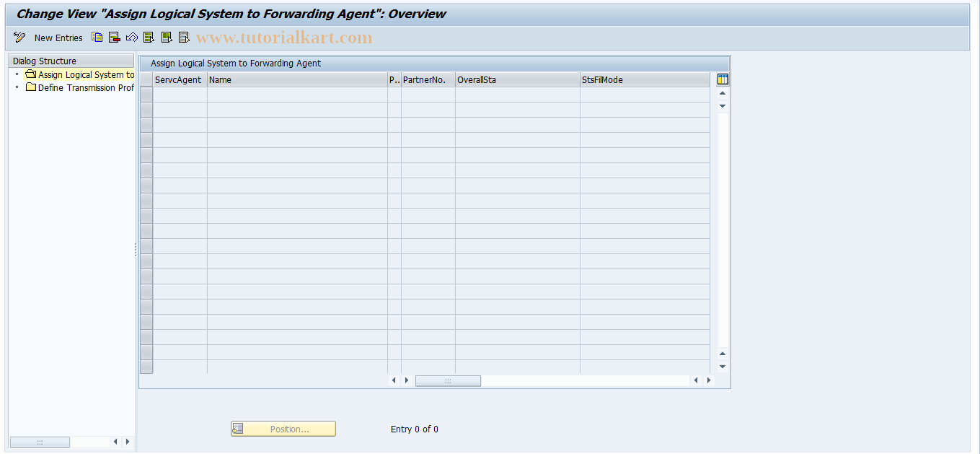This screenshot has width=980, height=454.
Task: Toggle selection of the second table row
Action: pyautogui.click(x=146, y=109)
